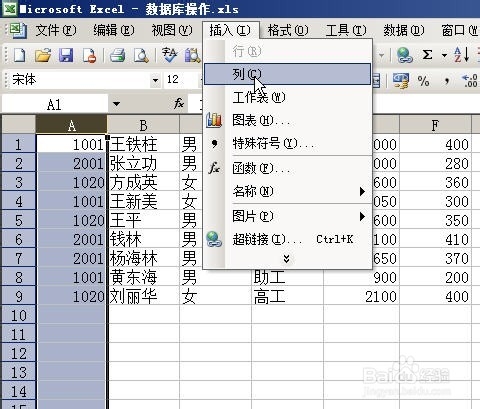Click the Print icon
Viewport: 480px width, 409px height.
tap(117, 55)
